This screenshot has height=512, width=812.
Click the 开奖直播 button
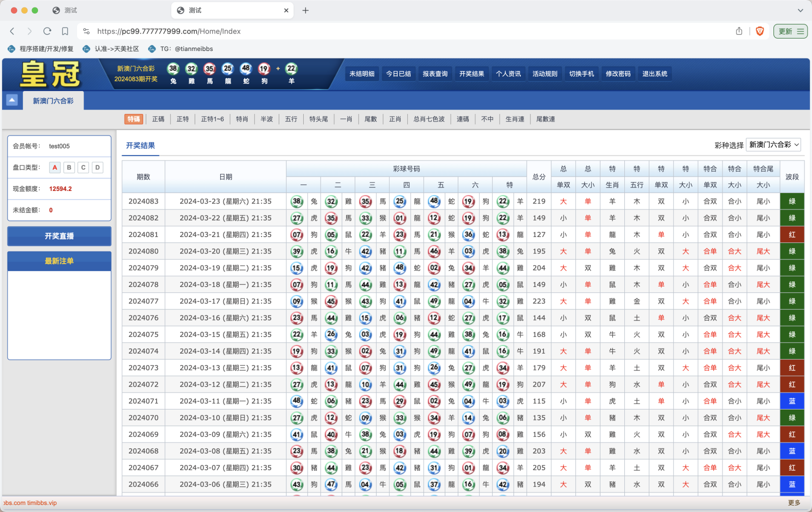[x=59, y=236]
